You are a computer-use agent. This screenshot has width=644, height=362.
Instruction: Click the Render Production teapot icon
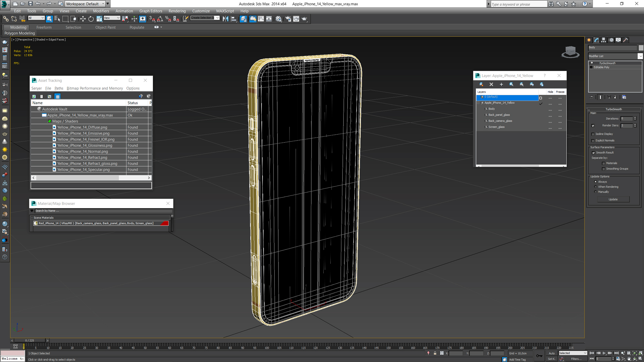pyautogui.click(x=305, y=19)
